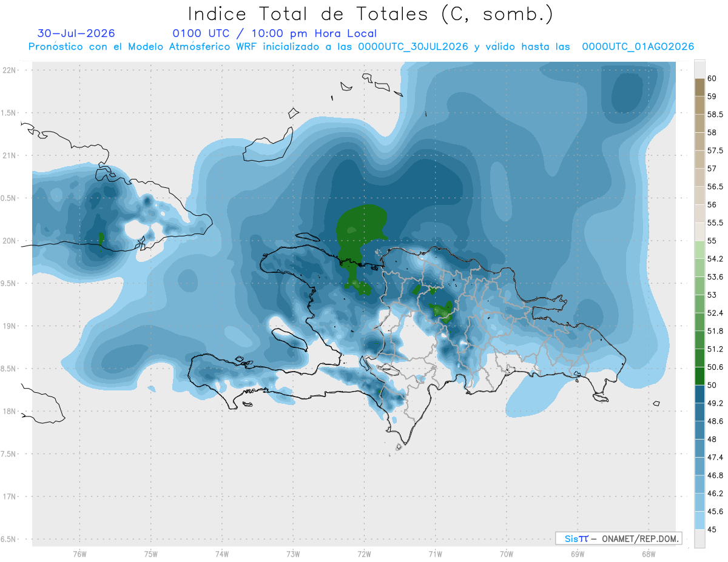The width and height of the screenshot is (728, 562).
Task: Select legend value '56.5'
Action: (x=715, y=187)
